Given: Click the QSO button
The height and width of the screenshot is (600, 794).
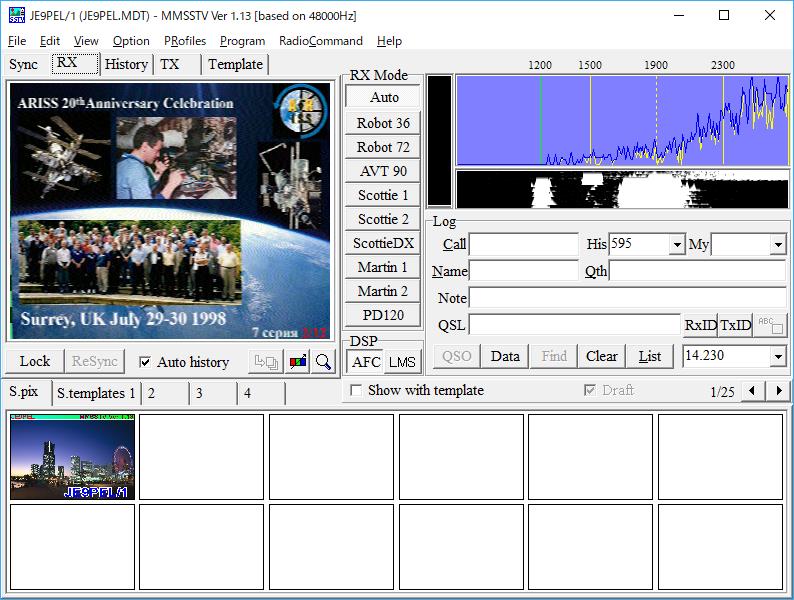Looking at the screenshot, I should tap(456, 356).
